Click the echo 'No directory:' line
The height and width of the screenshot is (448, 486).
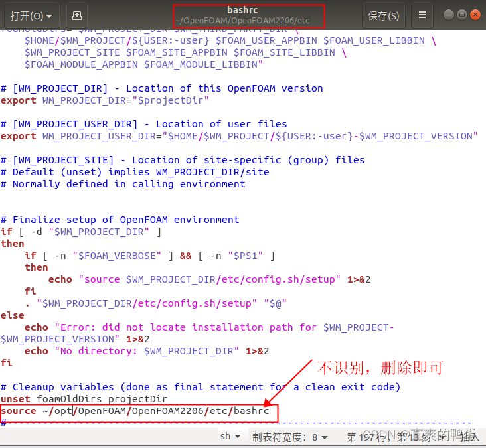pyautogui.click(x=147, y=351)
